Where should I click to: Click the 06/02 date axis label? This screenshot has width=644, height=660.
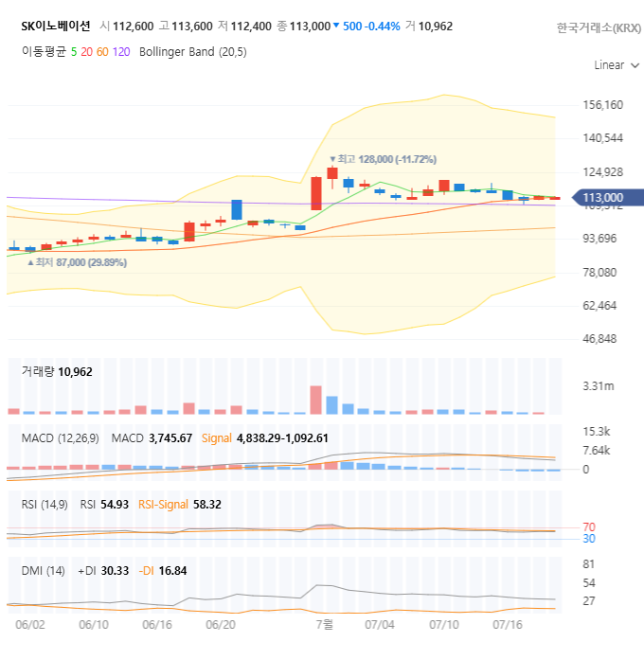pos(30,625)
